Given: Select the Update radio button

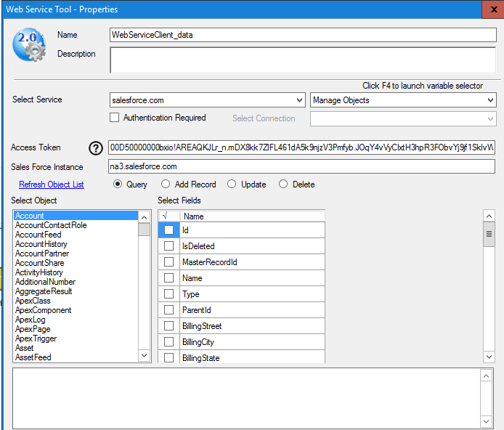Looking at the screenshot, I should point(232,184).
